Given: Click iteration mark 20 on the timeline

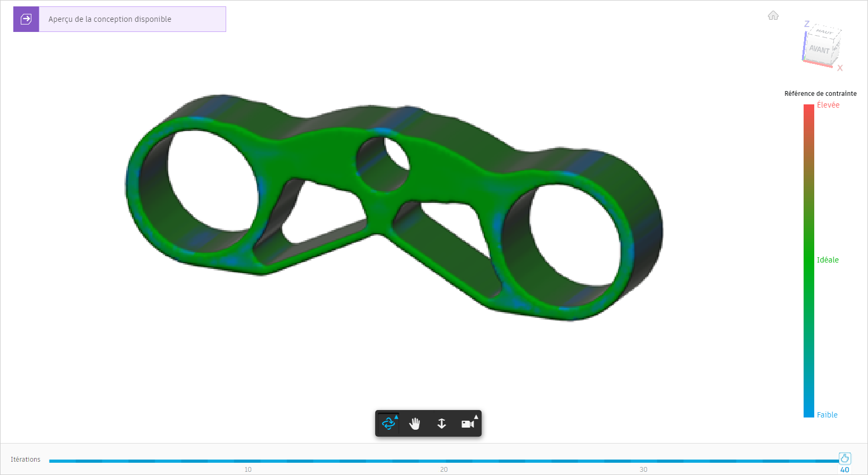Looking at the screenshot, I should click(444, 469).
